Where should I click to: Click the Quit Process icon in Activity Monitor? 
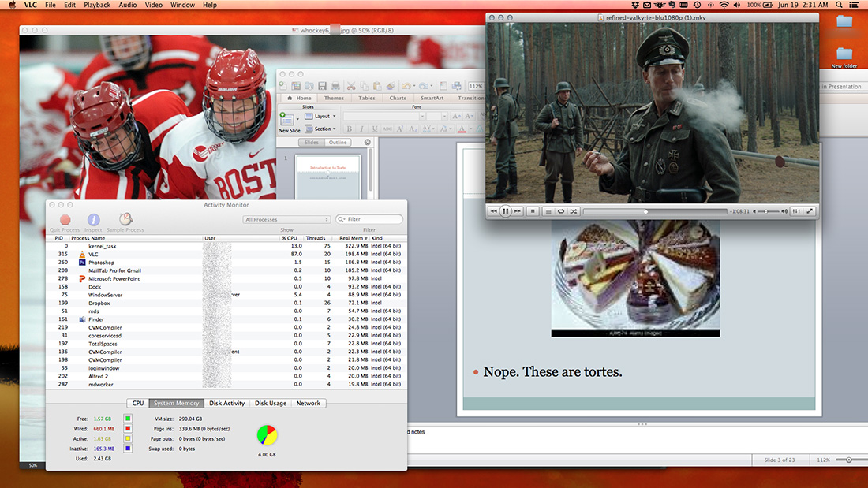coord(65,220)
